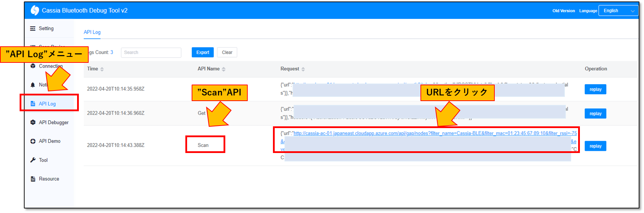
Task: Sort by Time column arrows
Action: (102, 69)
